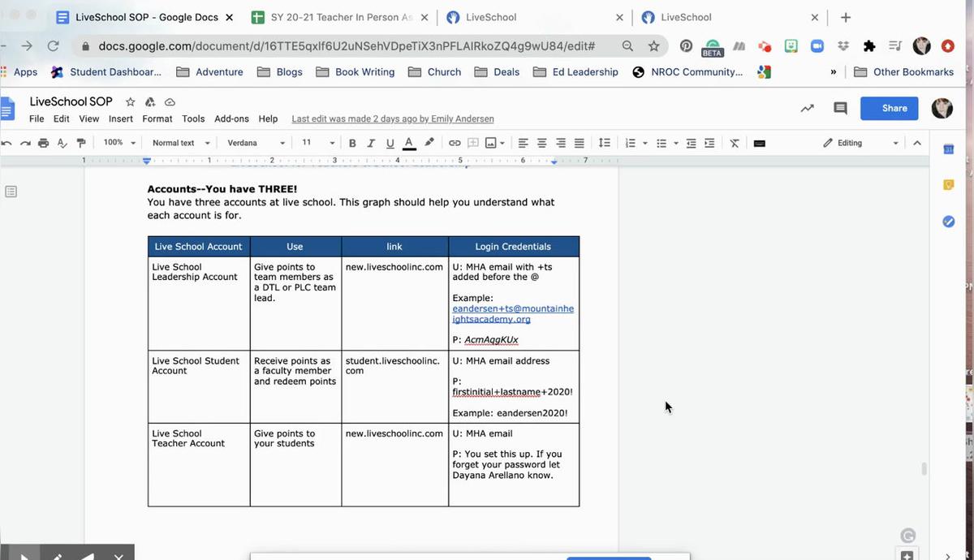974x560 pixels.
Task: Open the Chrome extensions puzzle icon
Action: tap(869, 46)
